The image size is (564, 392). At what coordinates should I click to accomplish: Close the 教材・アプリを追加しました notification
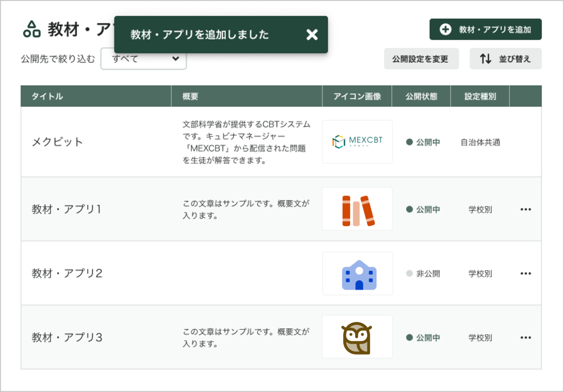coord(312,35)
